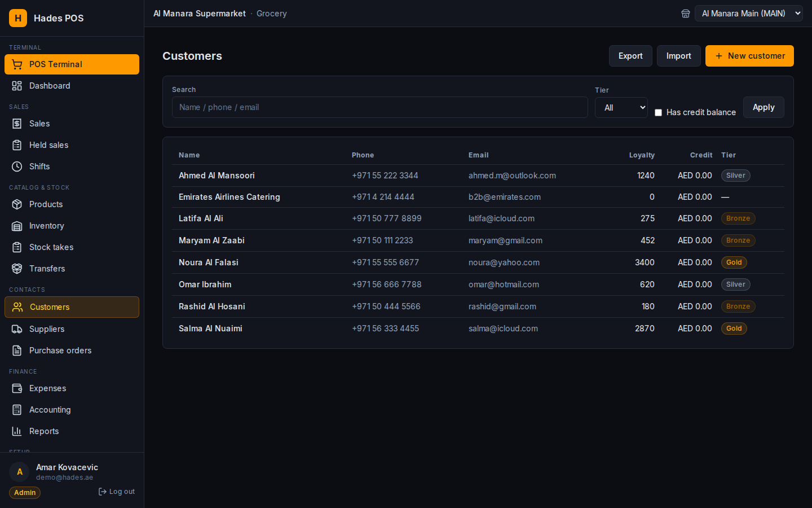Click the Silver badge for Omar Ibrahim
The height and width of the screenshot is (508, 812).
tap(736, 284)
